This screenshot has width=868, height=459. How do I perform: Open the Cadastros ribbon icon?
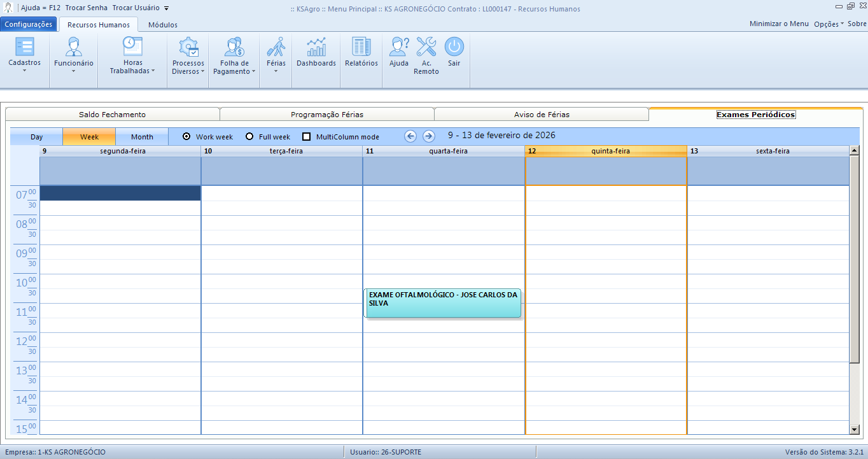pyautogui.click(x=24, y=47)
